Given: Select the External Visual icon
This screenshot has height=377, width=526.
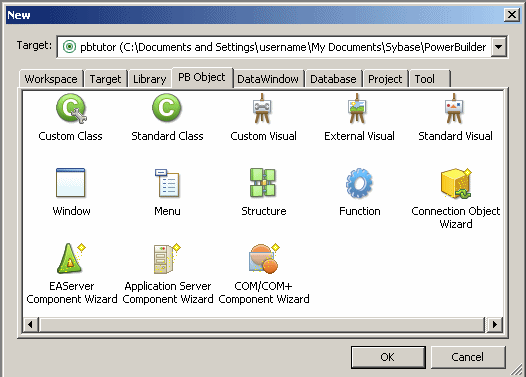Looking at the screenshot, I should (x=357, y=109).
